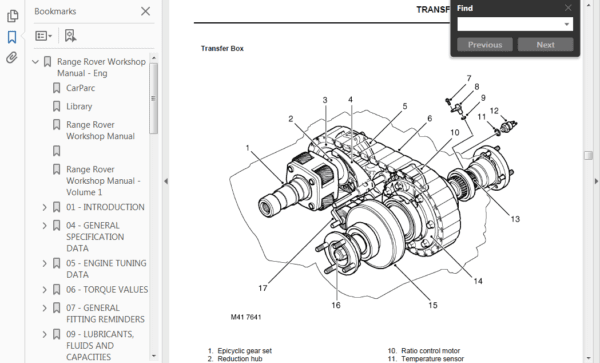Click legend text Temperature sensor
Viewport: 600px width, 363px height.
tap(432, 359)
